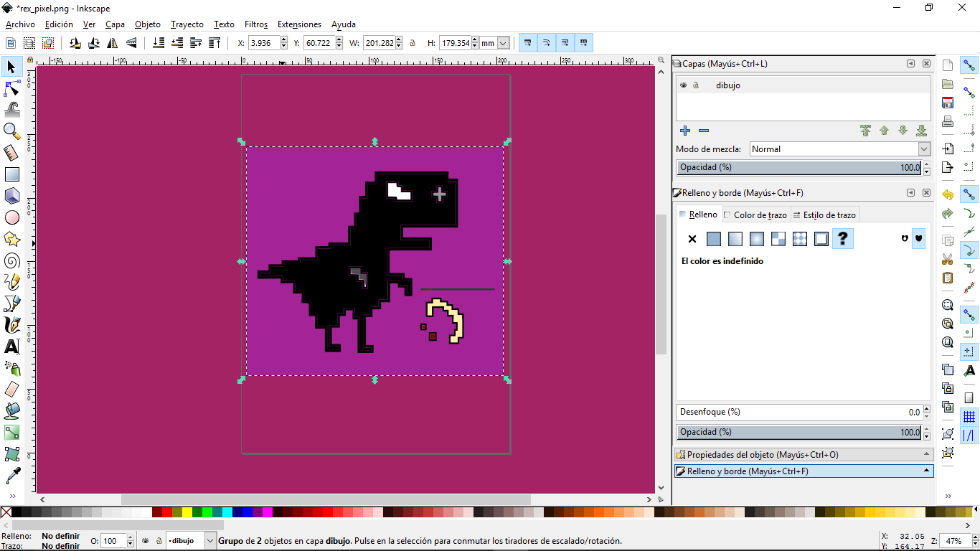Screen dimensions: 980x551
Task: Click Flip horizontally icon in toolbar
Action: click(113, 43)
